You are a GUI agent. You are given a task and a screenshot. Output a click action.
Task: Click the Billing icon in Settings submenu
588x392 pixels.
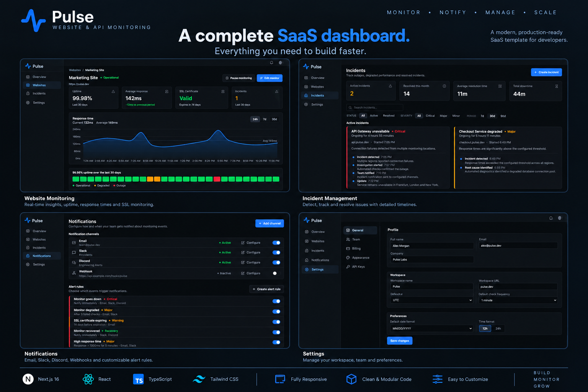[348, 248]
